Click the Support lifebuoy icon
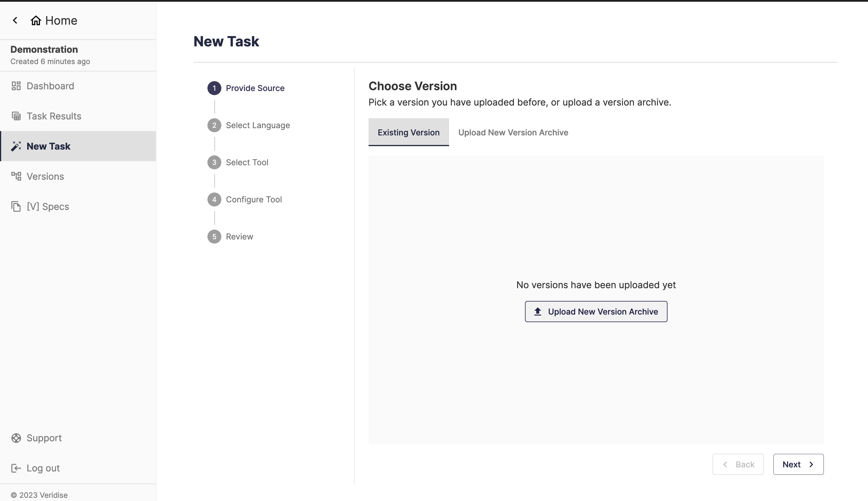 point(16,438)
